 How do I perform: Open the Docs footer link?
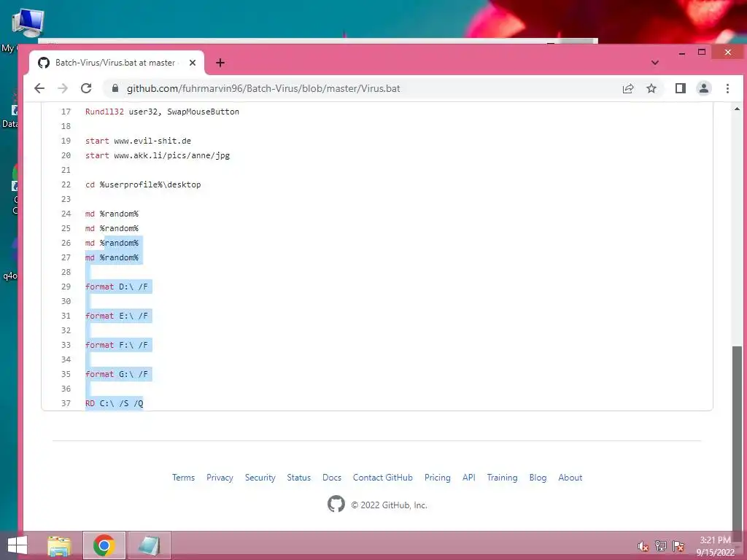tap(332, 478)
